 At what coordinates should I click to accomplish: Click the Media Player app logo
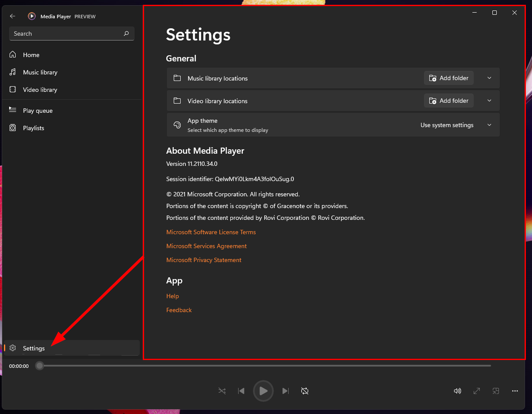coord(32,16)
